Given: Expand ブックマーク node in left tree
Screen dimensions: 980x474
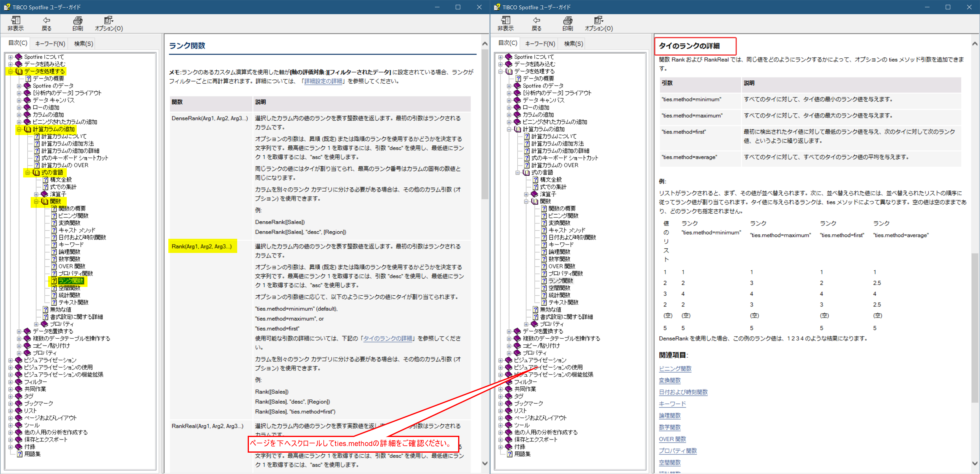Looking at the screenshot, I should coord(10,404).
